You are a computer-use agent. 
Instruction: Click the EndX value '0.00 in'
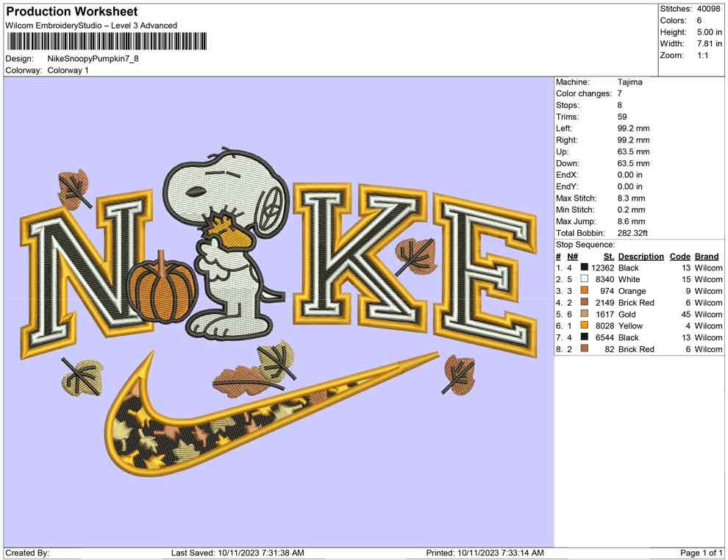[x=630, y=175]
